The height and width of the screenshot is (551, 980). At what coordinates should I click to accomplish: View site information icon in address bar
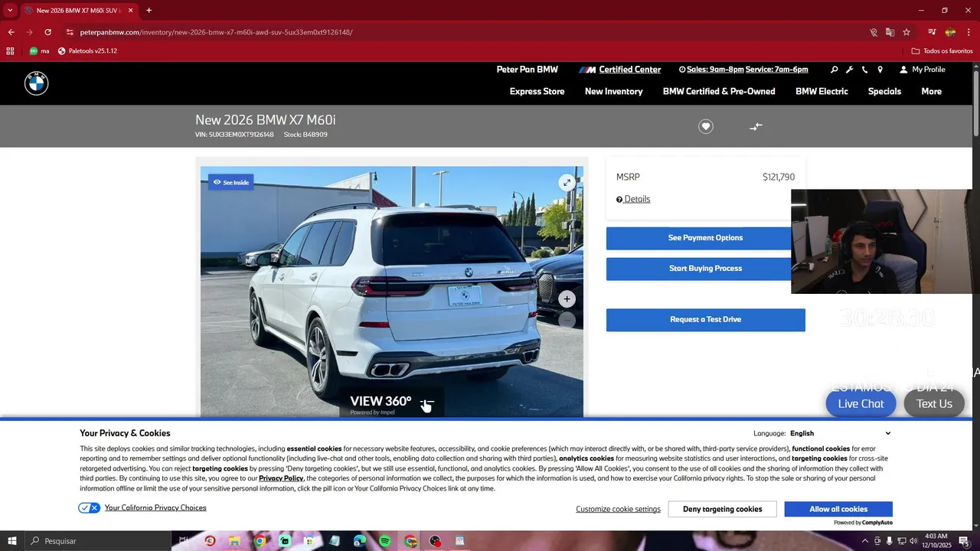70,32
